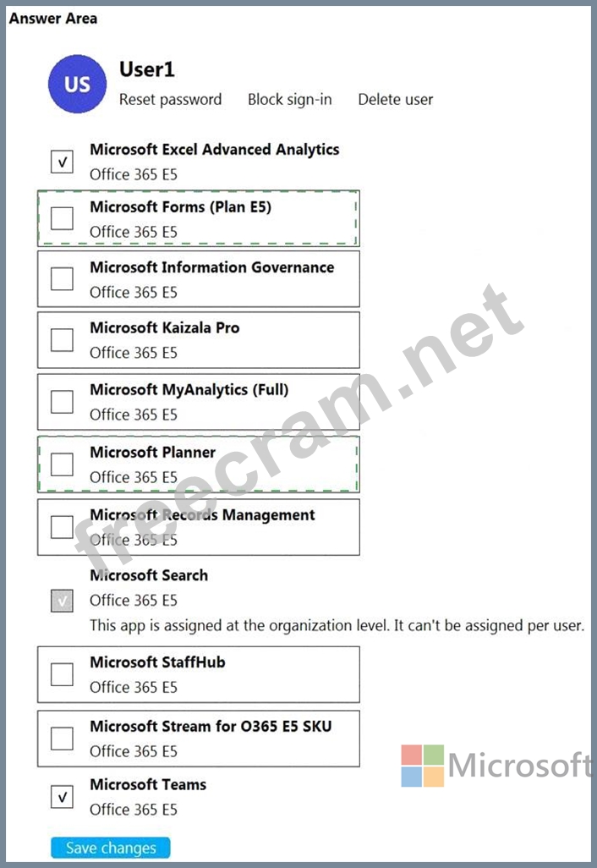Tick the Microsoft Kaizala Pro checkbox
597x868 pixels.
(62, 339)
